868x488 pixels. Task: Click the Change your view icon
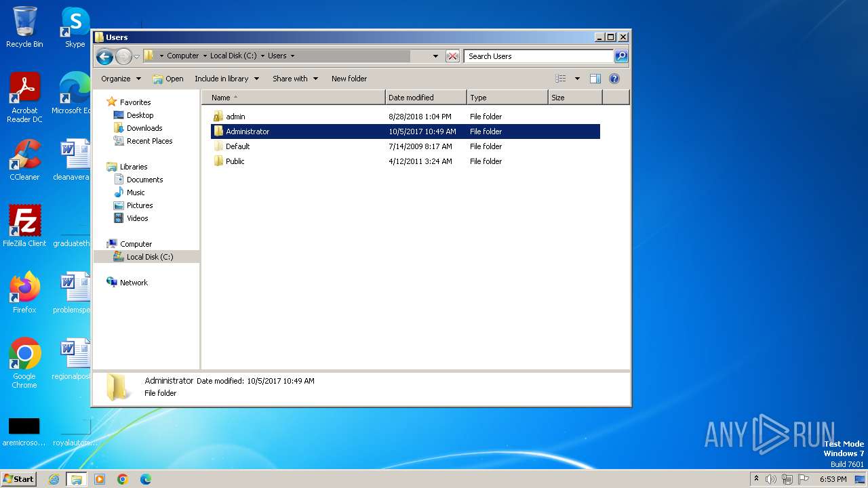(560, 79)
